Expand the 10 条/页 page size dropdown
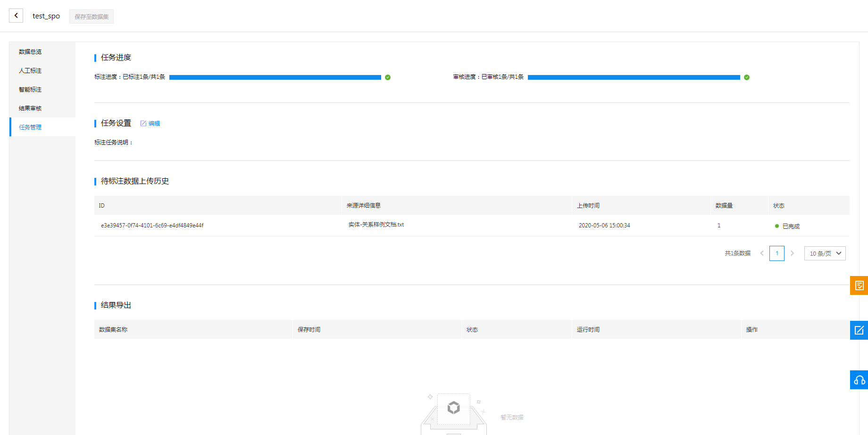 [x=825, y=253]
